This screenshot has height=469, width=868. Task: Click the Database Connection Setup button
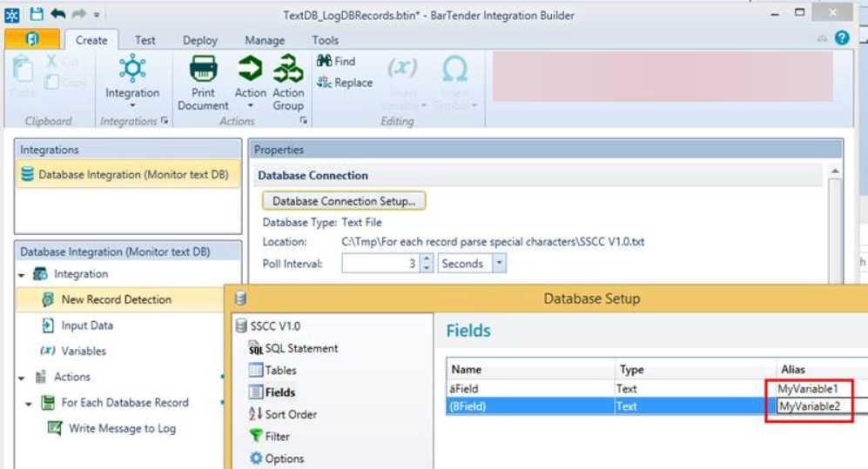point(344,201)
